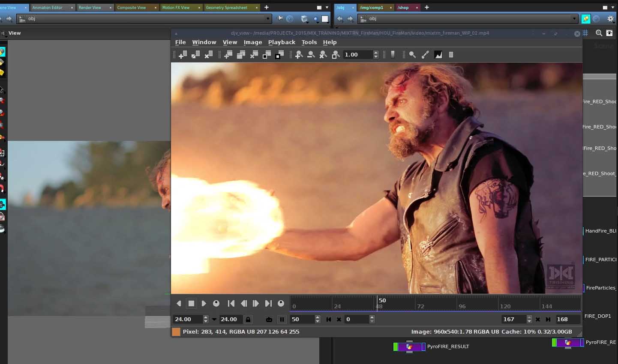The width and height of the screenshot is (618, 364).
Task: Open the histogram tool in DJV toolbar
Action: [x=438, y=55]
